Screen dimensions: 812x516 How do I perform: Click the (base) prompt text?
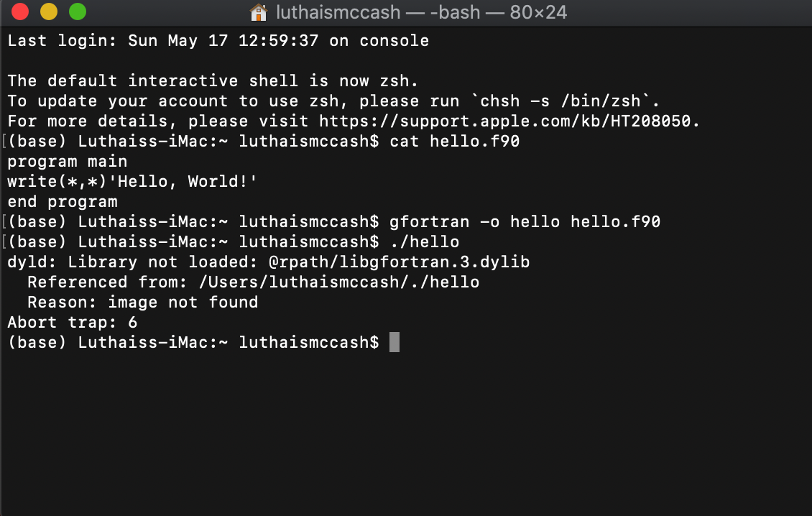[36, 342]
